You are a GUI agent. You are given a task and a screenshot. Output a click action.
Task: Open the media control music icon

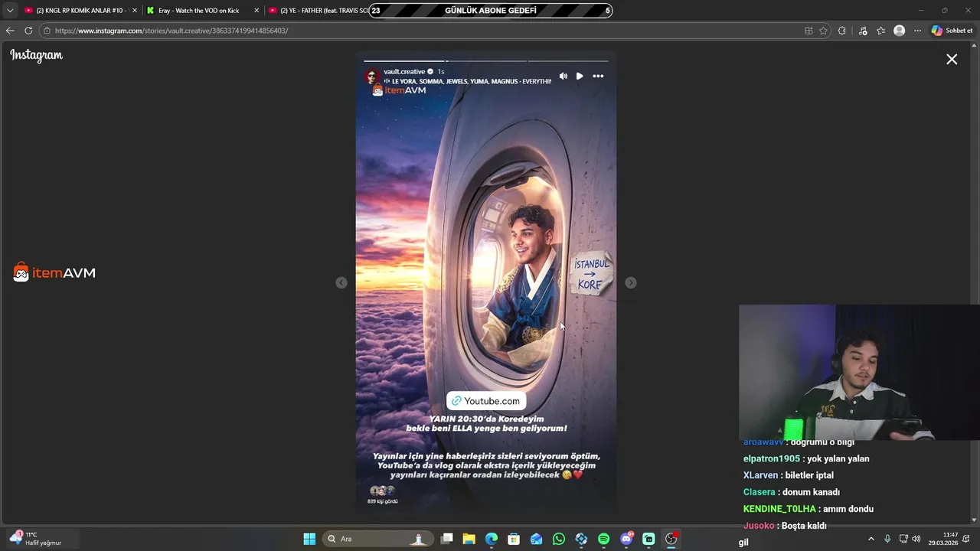[x=863, y=31]
